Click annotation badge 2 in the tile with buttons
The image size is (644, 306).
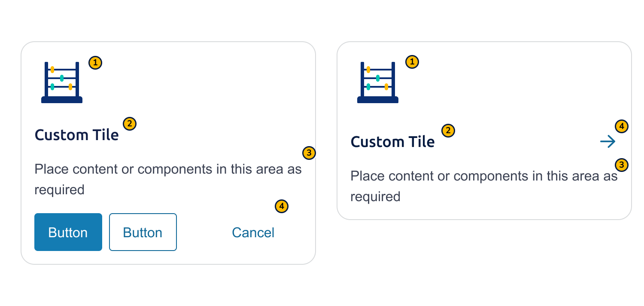130,124
